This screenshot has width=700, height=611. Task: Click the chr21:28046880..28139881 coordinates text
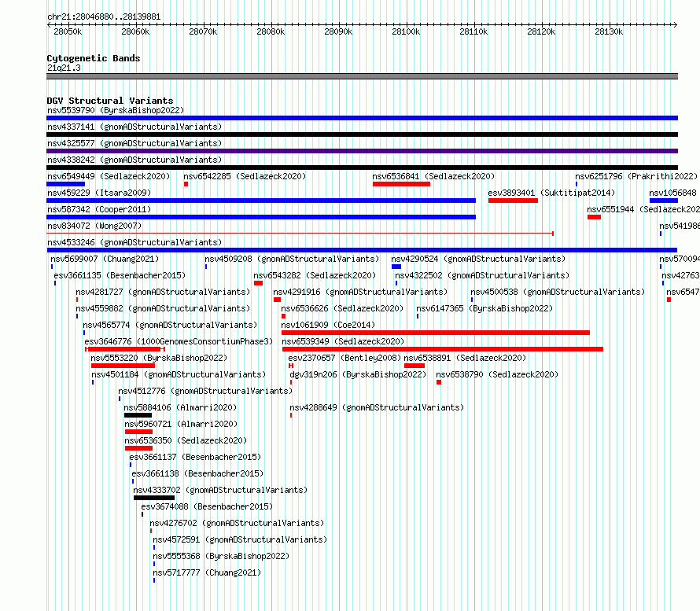tap(104, 17)
